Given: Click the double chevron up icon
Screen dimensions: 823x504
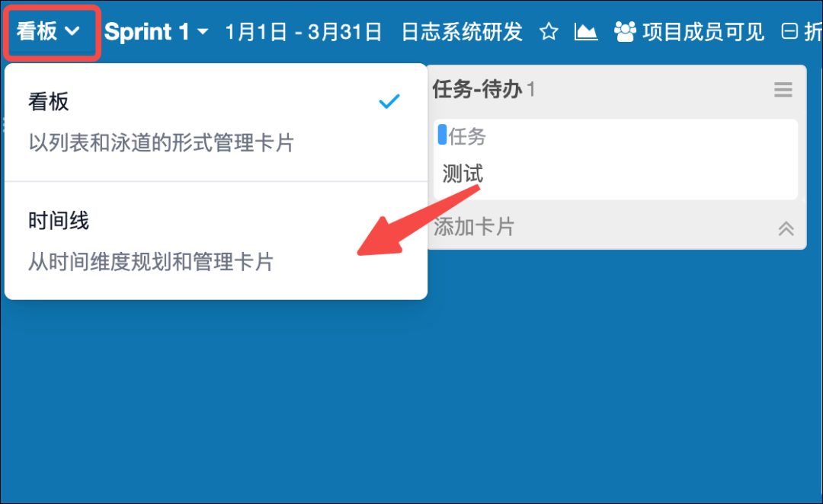Looking at the screenshot, I should 786,228.
